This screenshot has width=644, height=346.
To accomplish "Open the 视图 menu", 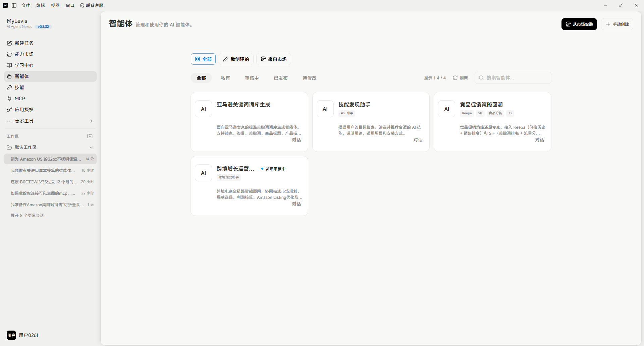I will click(x=55, y=5).
